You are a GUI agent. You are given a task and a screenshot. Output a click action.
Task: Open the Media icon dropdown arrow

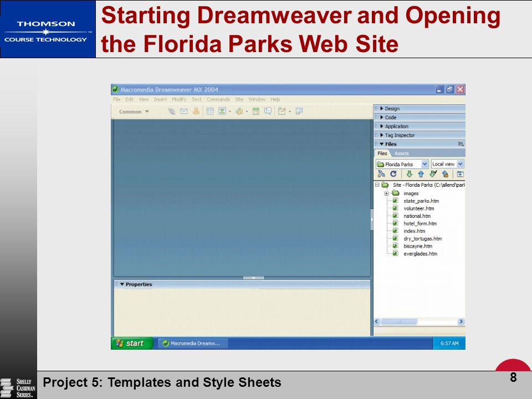pyautogui.click(x=247, y=111)
